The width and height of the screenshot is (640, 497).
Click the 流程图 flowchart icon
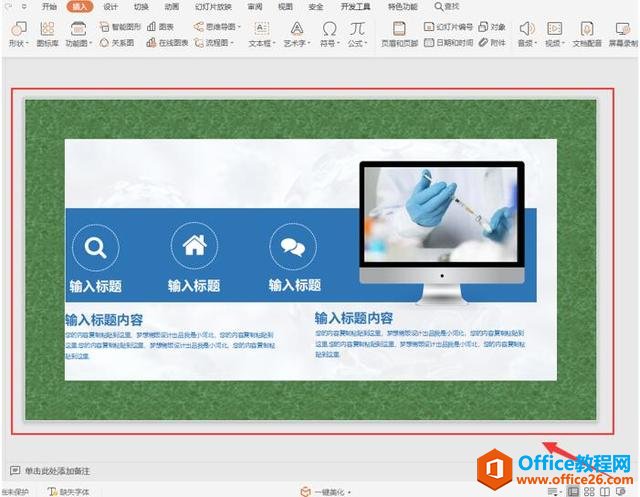coord(199,43)
